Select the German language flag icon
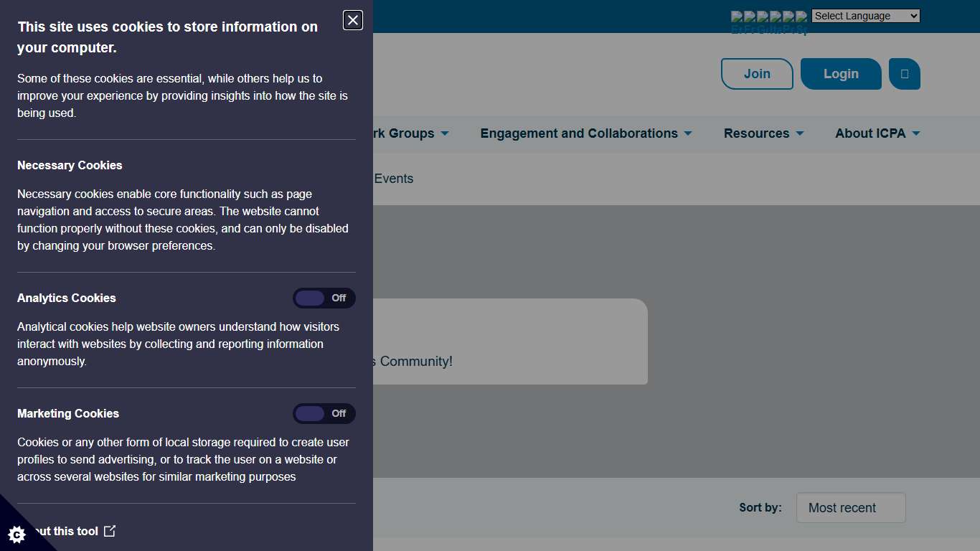 [763, 17]
